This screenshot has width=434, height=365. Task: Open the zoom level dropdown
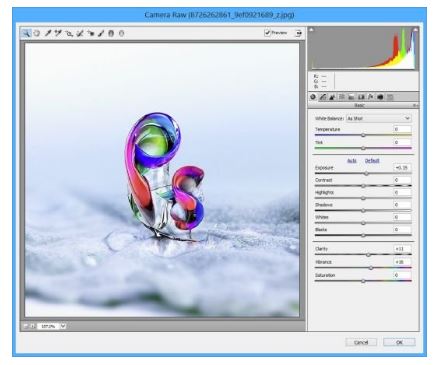point(63,326)
